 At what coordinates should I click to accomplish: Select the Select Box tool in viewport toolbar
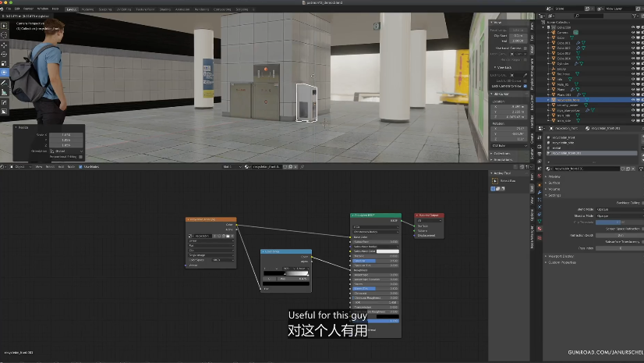(x=4, y=26)
